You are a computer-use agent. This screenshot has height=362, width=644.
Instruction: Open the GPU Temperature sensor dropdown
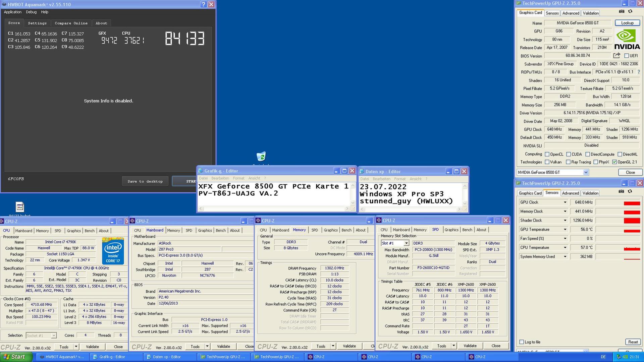565,230
